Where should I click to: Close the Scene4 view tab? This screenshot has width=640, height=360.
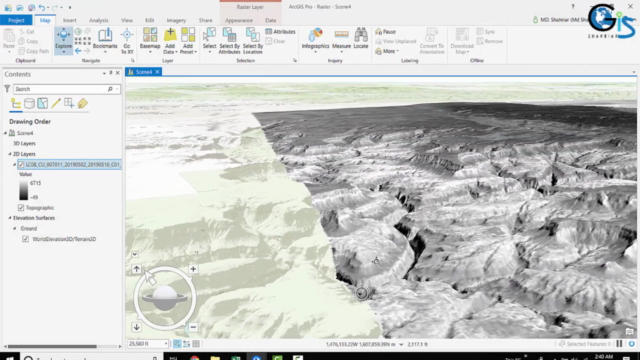tap(157, 72)
